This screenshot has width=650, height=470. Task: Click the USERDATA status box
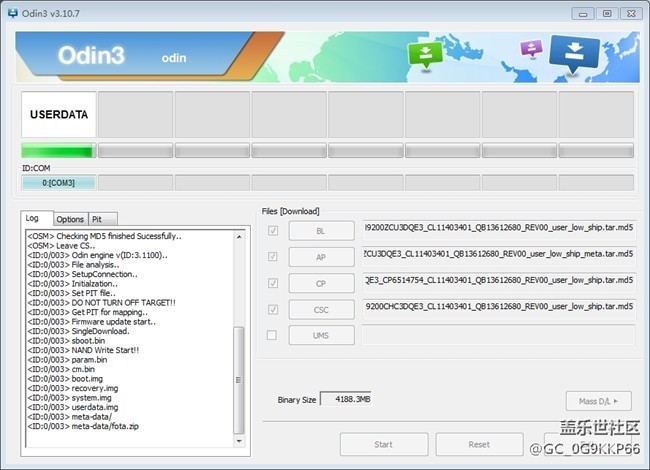pos(58,114)
